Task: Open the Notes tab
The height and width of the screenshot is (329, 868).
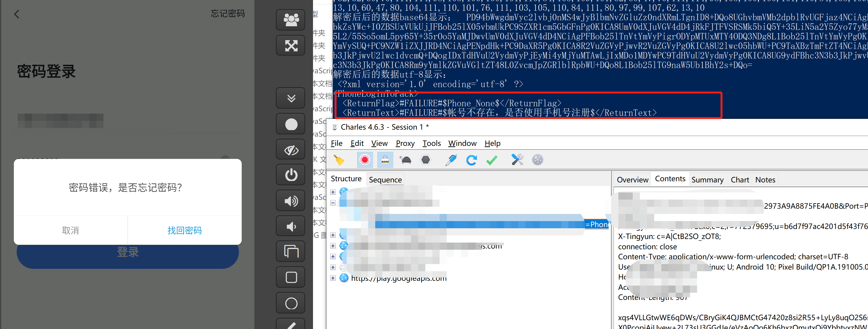Action: [765, 180]
